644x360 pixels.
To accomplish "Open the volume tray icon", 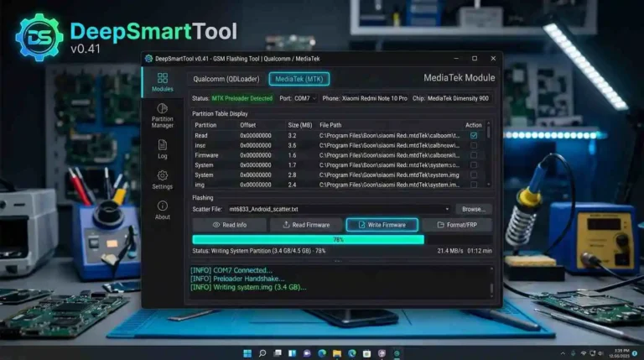I will coord(600,353).
